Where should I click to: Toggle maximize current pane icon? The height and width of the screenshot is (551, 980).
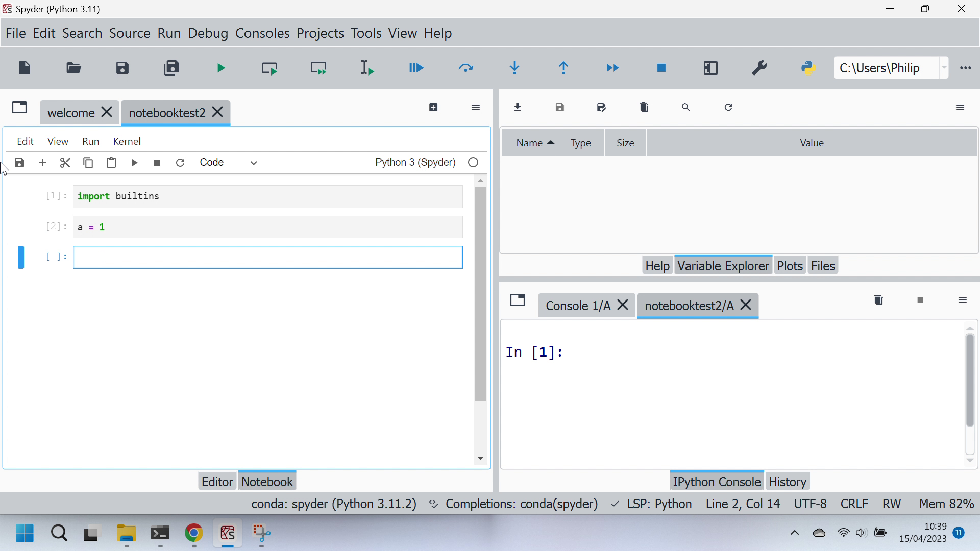pyautogui.click(x=710, y=68)
